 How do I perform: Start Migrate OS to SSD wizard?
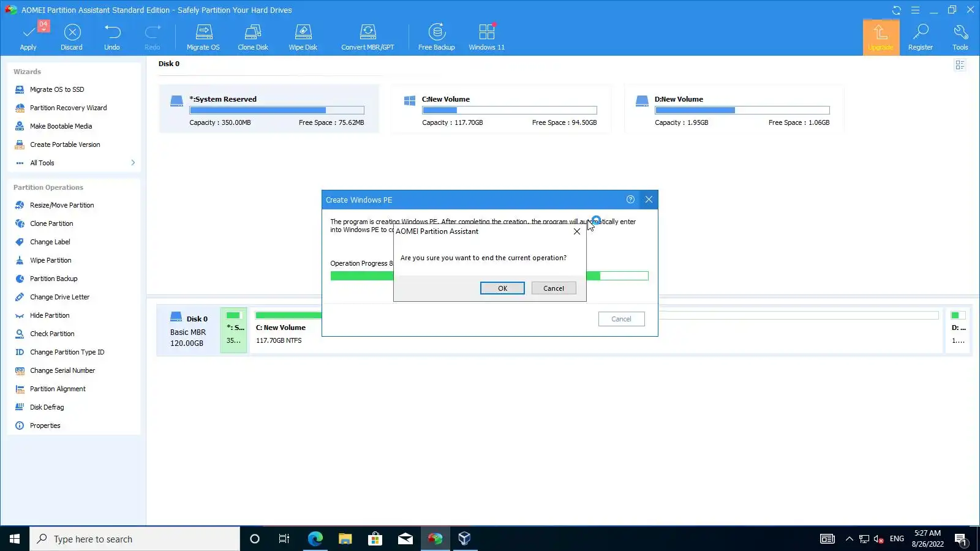(57, 89)
